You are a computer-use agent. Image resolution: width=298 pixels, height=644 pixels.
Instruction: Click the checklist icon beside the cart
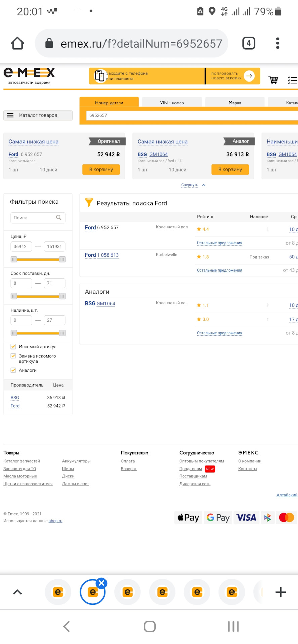tap(292, 80)
